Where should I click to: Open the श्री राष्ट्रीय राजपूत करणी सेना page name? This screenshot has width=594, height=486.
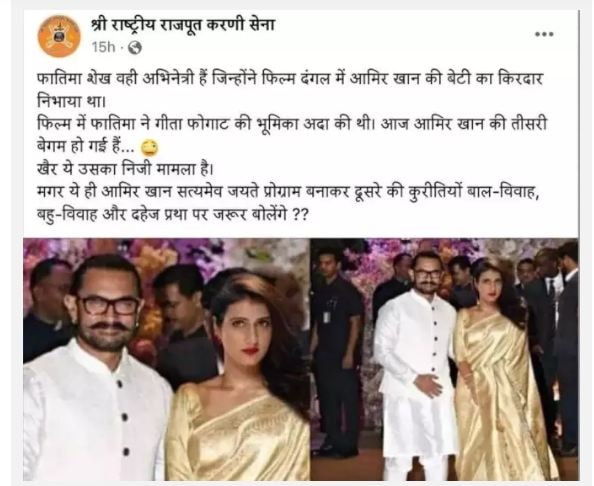click(183, 26)
